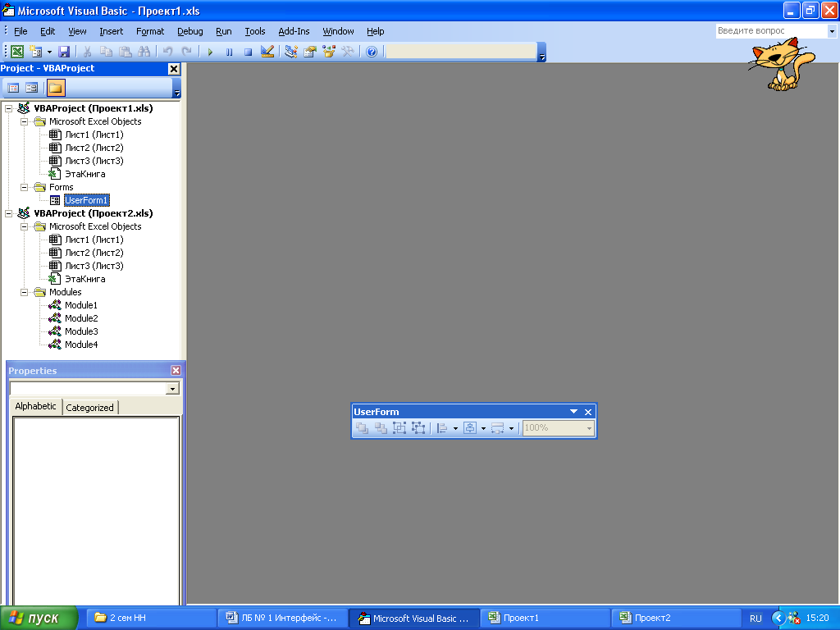The width and height of the screenshot is (840, 630).
Task: Switch to the Alphabetic properties tab
Action: tap(35, 406)
